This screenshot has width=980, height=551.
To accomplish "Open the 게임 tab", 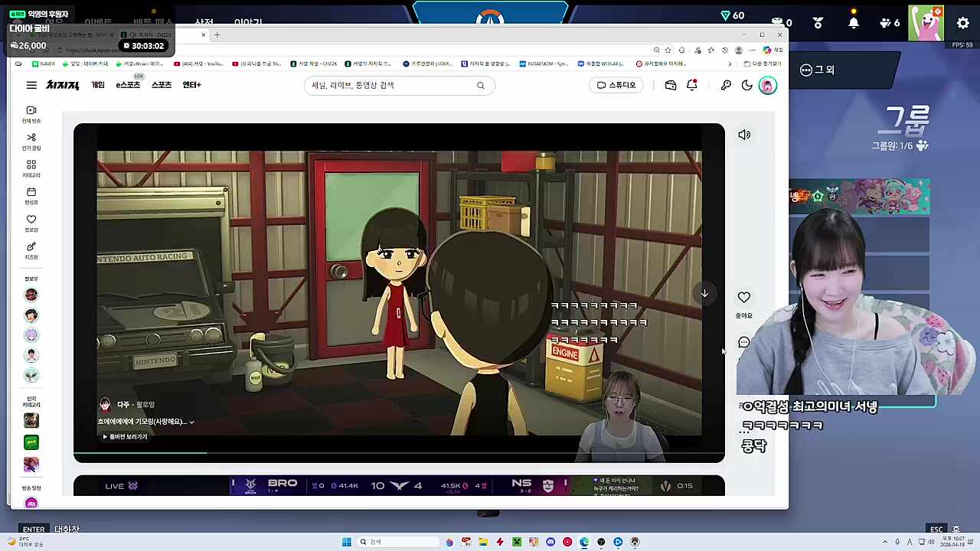I will tap(98, 85).
